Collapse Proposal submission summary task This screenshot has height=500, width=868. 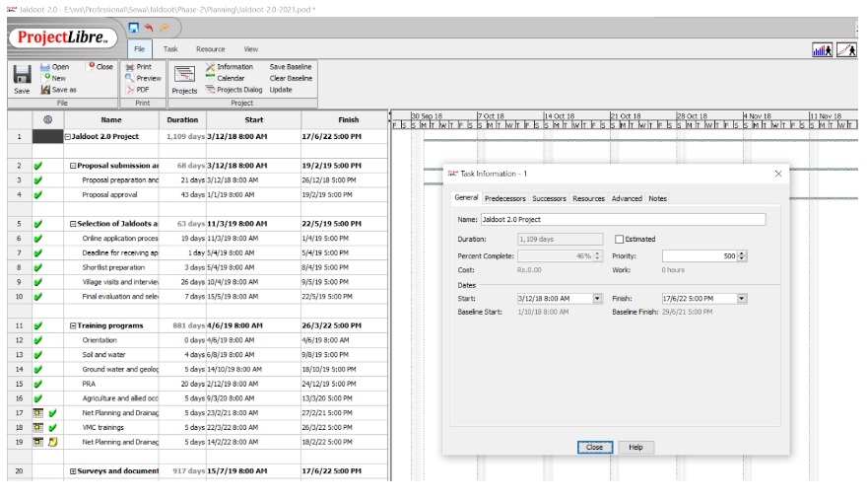click(x=73, y=166)
